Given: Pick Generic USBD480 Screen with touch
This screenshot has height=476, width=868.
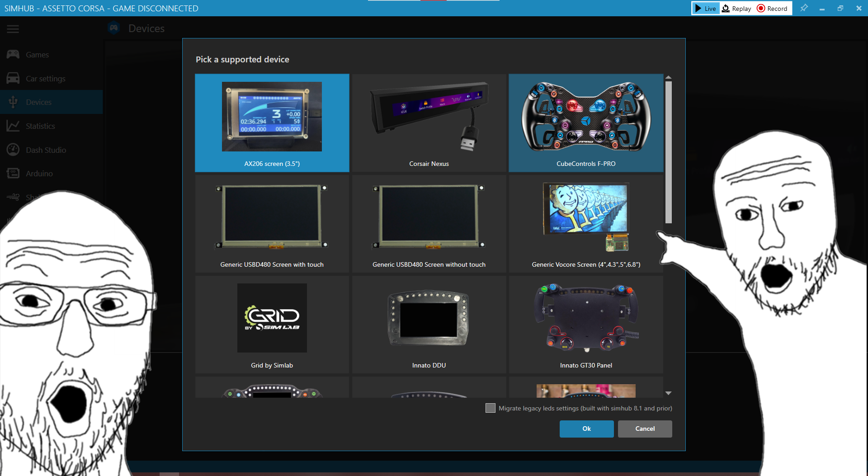Looking at the screenshot, I should click(272, 224).
